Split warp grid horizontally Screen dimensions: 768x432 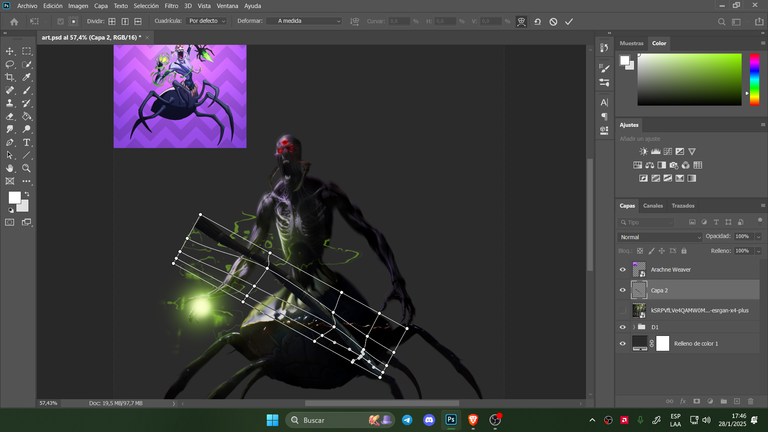click(138, 21)
